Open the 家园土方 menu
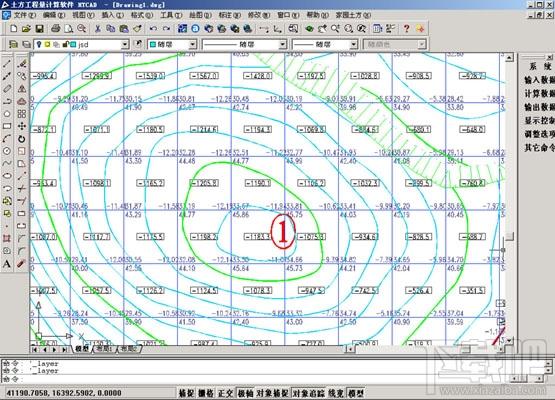Screen dimensions: 555x400 tap(353, 15)
